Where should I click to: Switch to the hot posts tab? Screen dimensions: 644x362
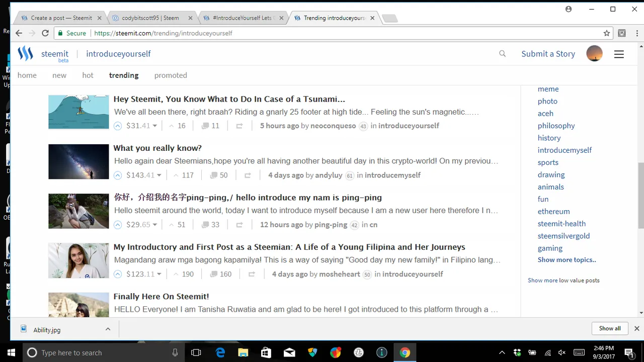[x=88, y=75]
